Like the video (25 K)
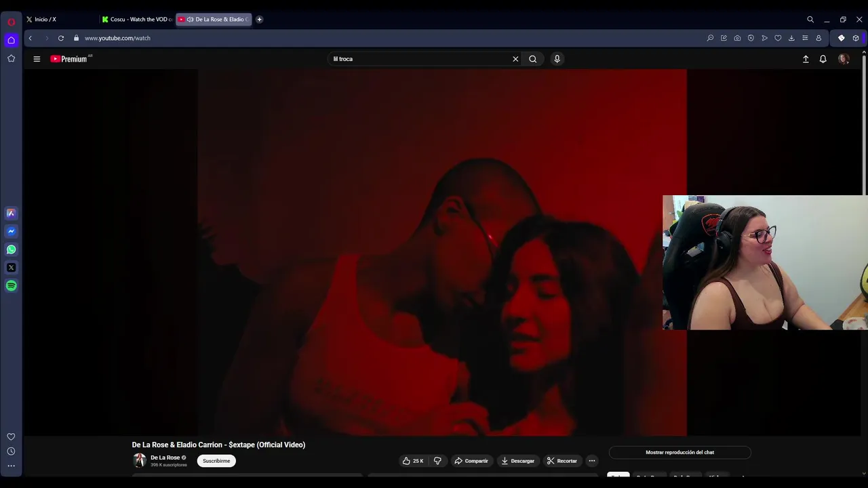This screenshot has width=868, height=488. coord(413,461)
